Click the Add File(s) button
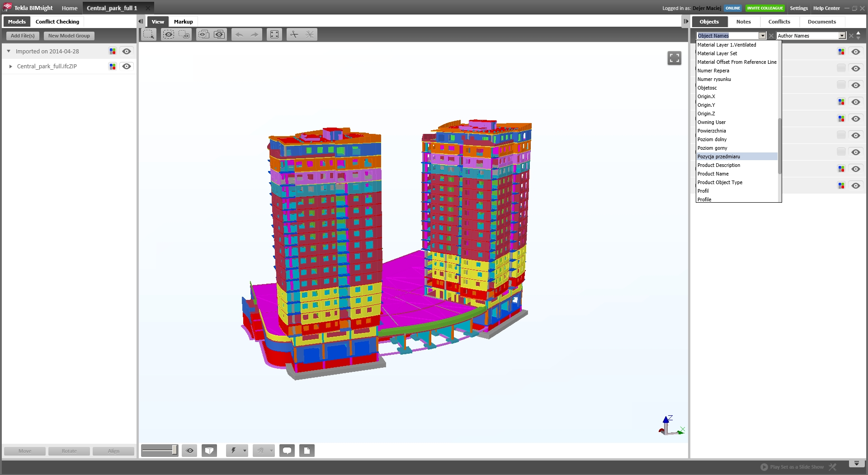Screen dimensions: 868x475 pos(23,36)
